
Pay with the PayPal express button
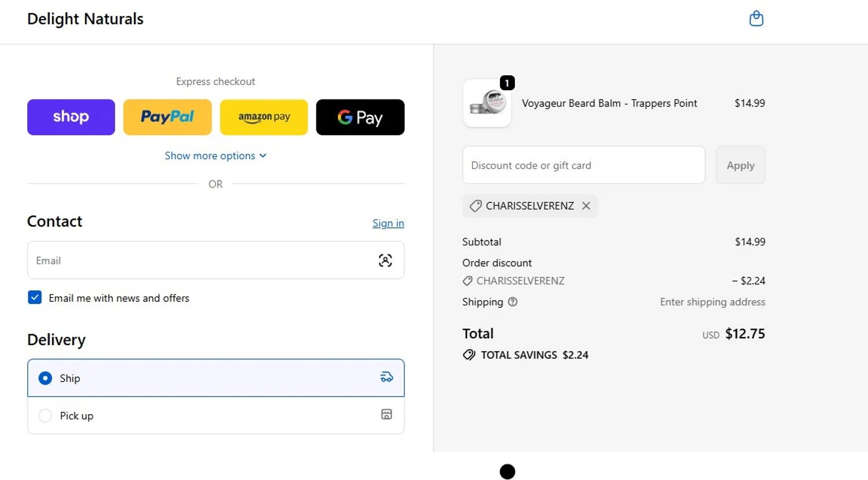coord(167,117)
